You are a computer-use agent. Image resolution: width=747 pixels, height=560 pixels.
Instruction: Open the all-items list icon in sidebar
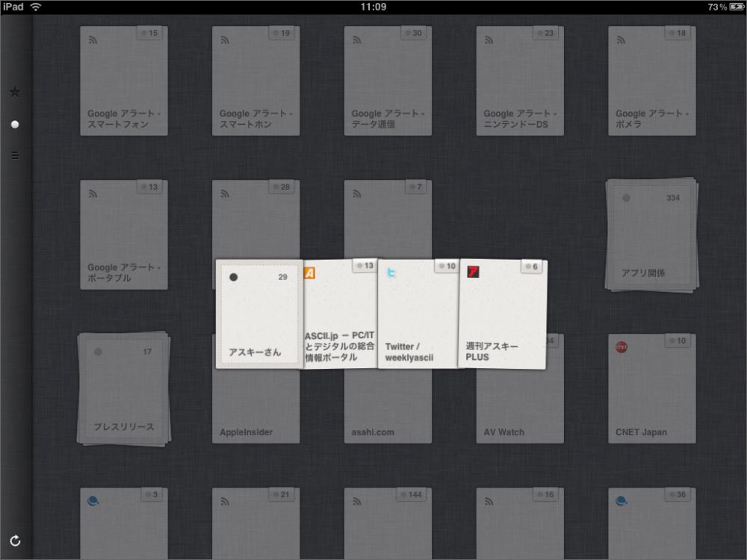pos(14,156)
